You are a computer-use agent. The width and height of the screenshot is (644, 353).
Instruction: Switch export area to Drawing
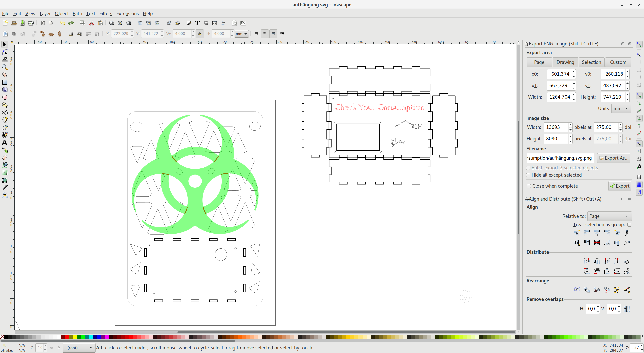tap(565, 62)
